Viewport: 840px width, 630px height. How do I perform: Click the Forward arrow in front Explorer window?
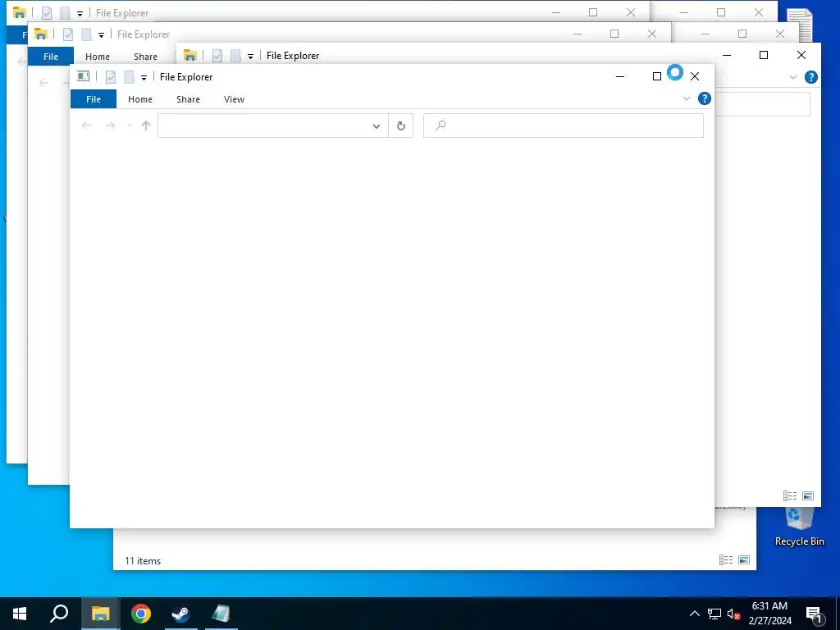(111, 126)
